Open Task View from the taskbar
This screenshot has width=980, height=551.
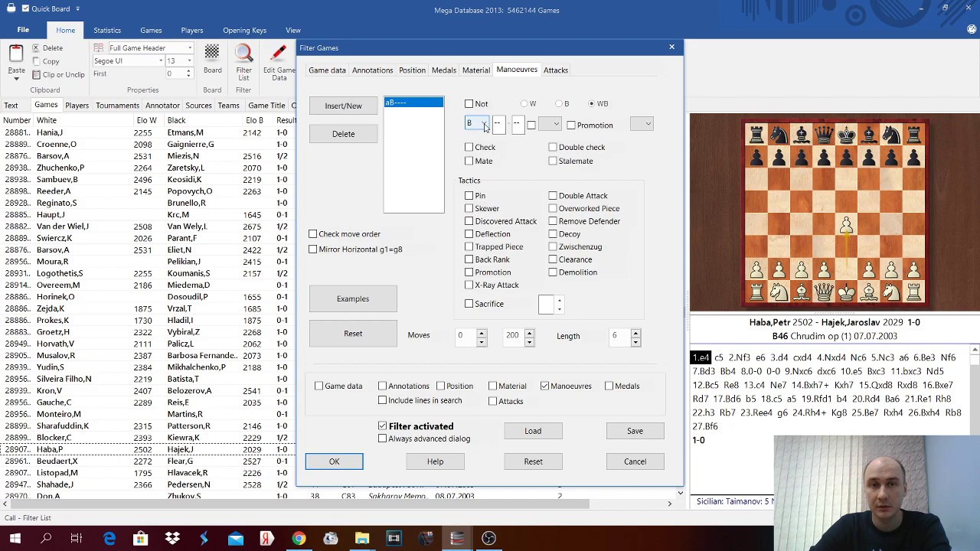click(77, 539)
